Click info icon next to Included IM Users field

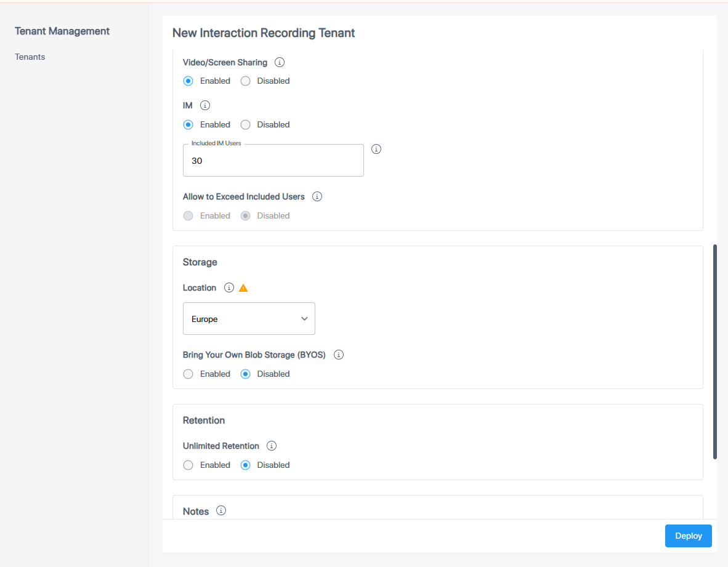376,149
